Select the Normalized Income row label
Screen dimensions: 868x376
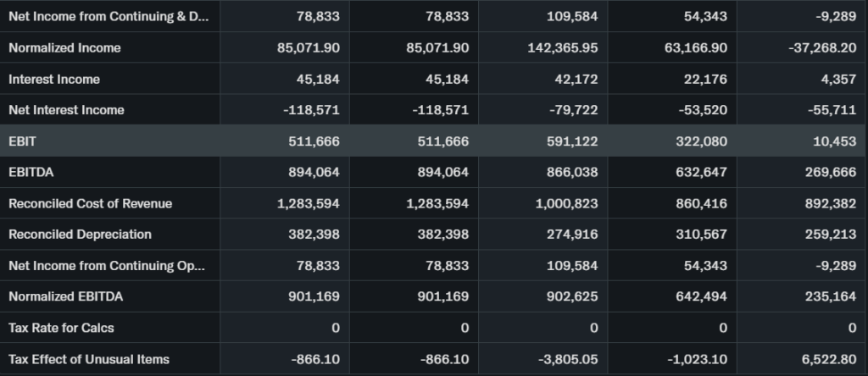point(64,48)
